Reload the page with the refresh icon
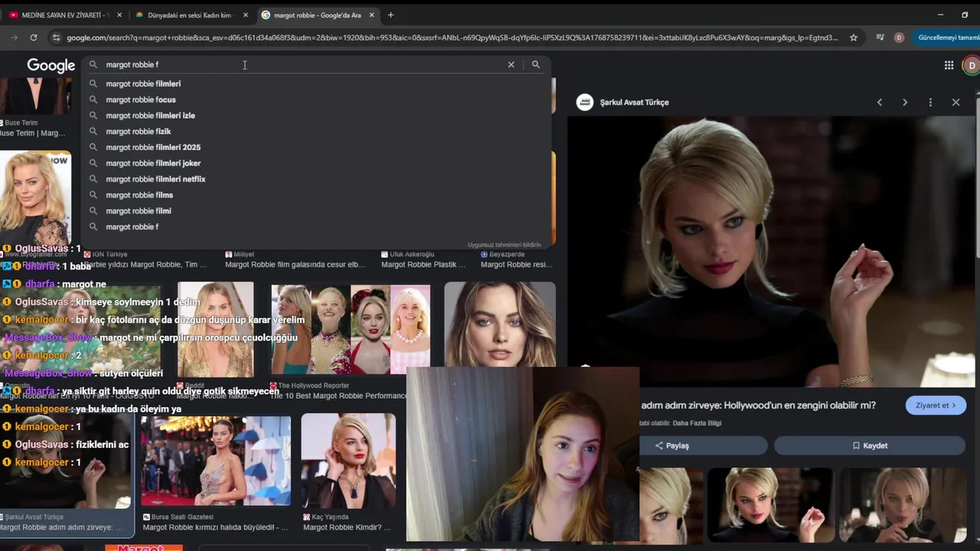The image size is (980, 551). click(x=34, y=37)
